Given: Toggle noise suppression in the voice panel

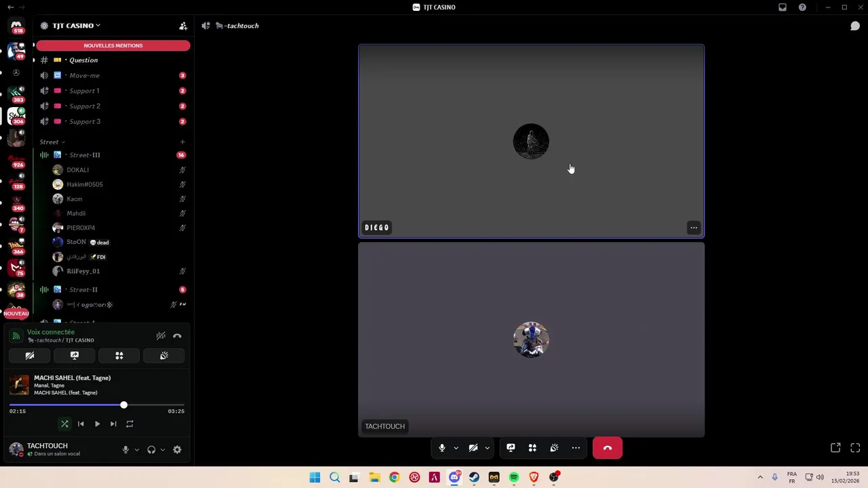Looking at the screenshot, I should click(161, 336).
